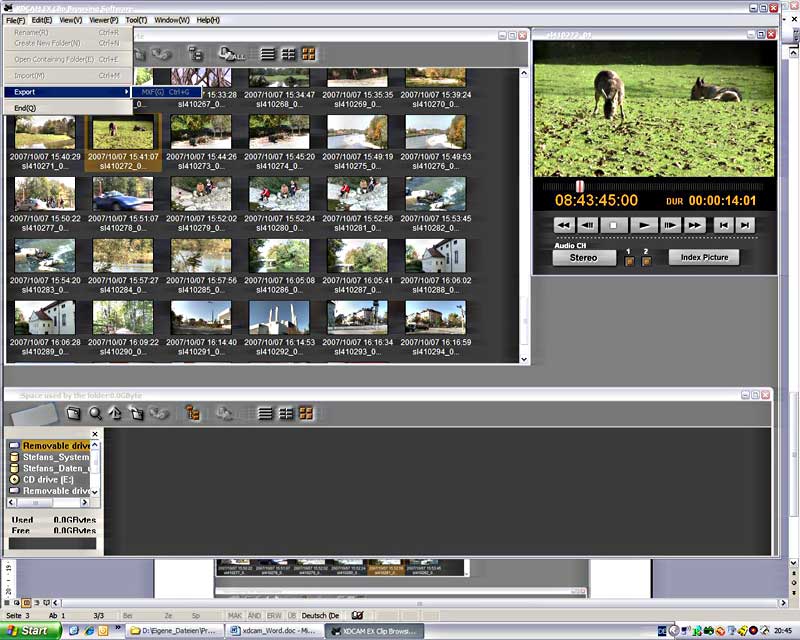The height and width of the screenshot is (640, 800).
Task: Click the Windows Start button
Action: (x=30, y=631)
